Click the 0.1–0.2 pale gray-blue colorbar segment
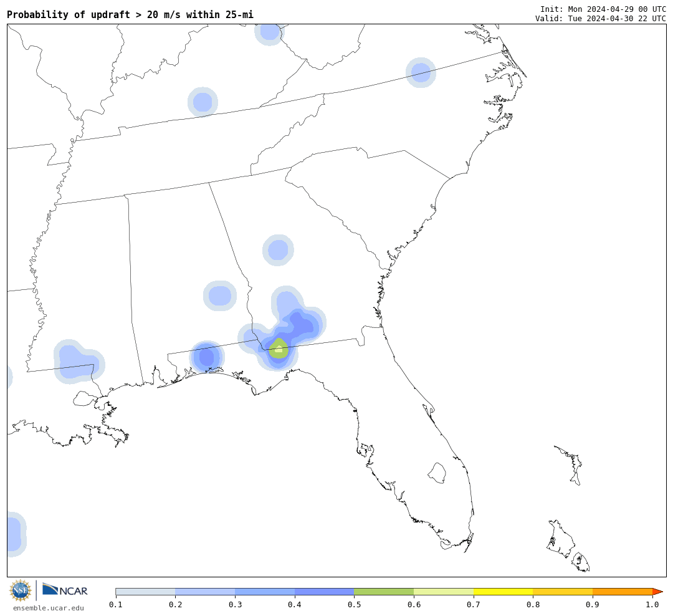 point(145,592)
